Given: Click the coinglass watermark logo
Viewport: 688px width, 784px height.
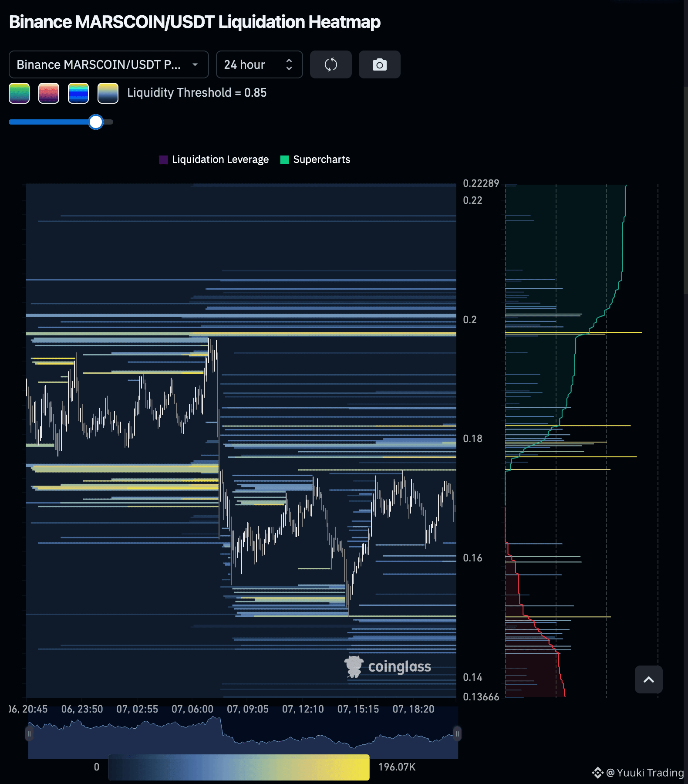Looking at the screenshot, I should 388,666.
